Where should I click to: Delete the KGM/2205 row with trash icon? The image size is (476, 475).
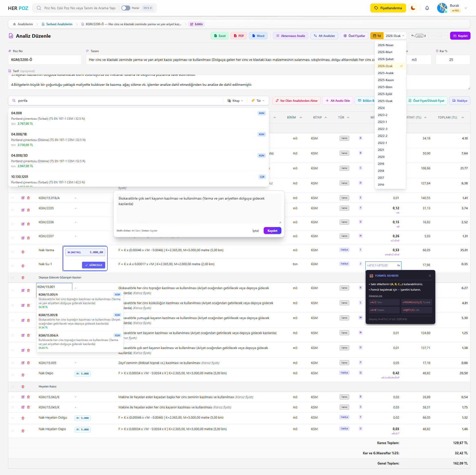(x=28, y=210)
